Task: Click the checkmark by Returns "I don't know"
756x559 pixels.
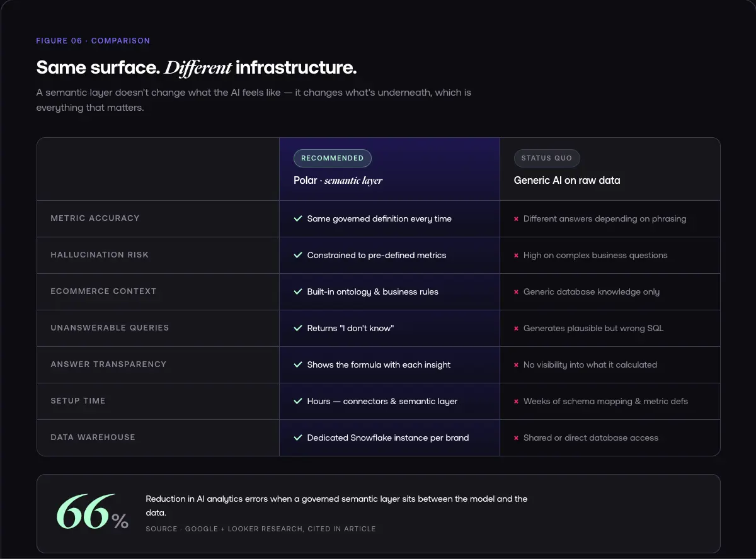Action: 298,329
